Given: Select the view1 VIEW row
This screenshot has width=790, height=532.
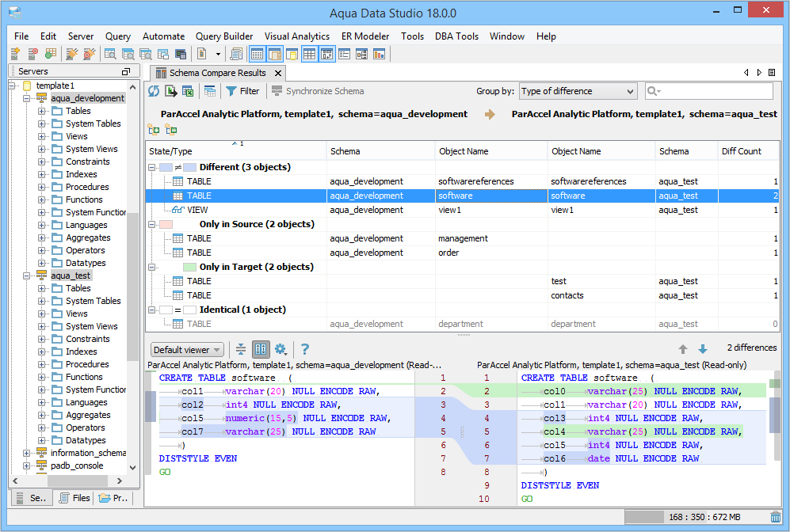Looking at the screenshot, I should (462, 210).
